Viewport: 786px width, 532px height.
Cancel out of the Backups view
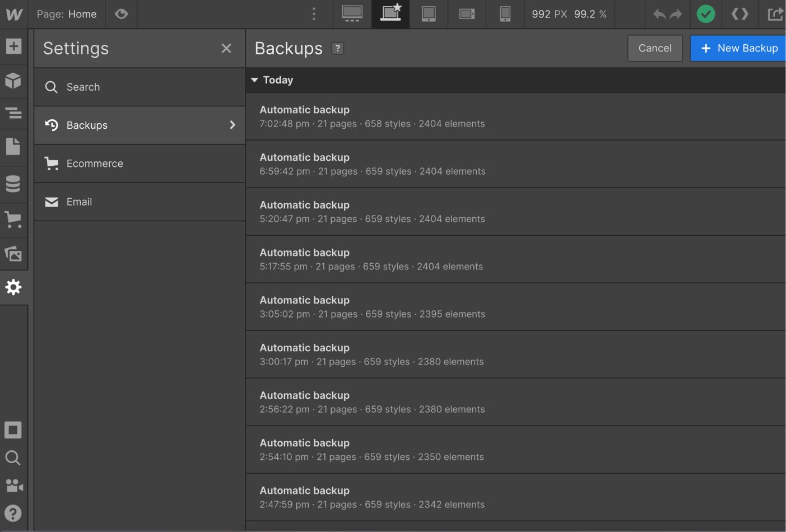pos(654,48)
